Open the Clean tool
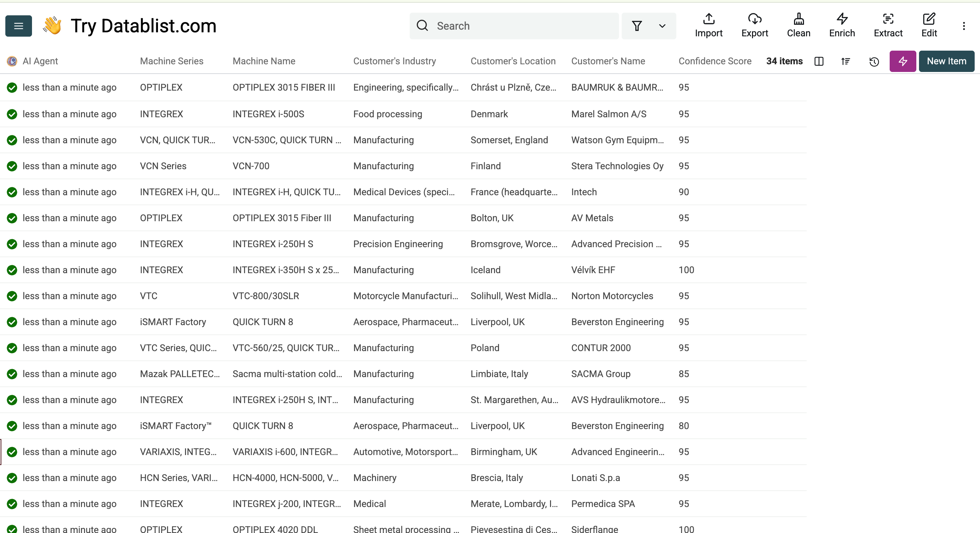This screenshot has width=980, height=533. (799, 25)
